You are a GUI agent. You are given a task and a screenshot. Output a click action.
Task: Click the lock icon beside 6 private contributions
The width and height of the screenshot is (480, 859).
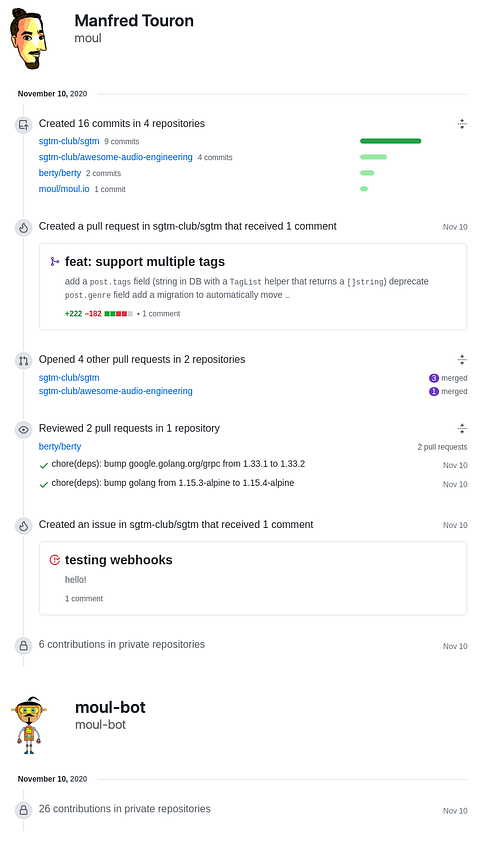23,646
